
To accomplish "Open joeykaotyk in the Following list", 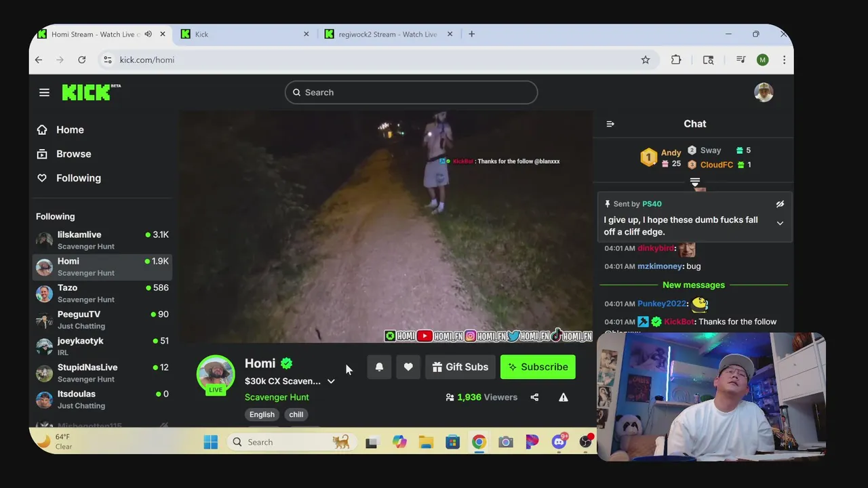I will pyautogui.click(x=102, y=346).
